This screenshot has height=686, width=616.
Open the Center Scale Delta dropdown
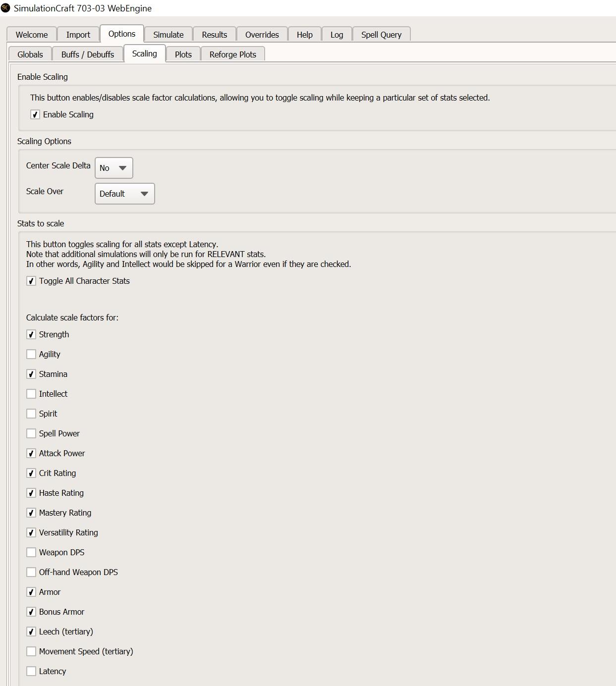coord(113,168)
